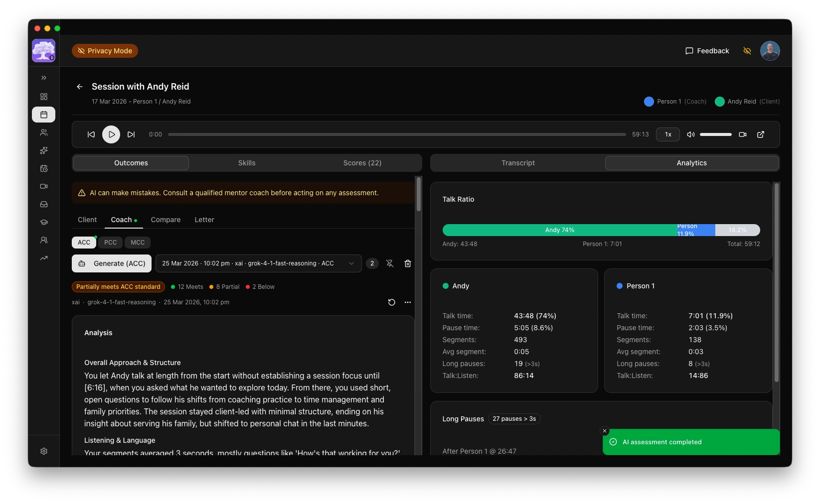Open settings gear in the sidebar
The height and width of the screenshot is (504, 820).
coord(44,451)
